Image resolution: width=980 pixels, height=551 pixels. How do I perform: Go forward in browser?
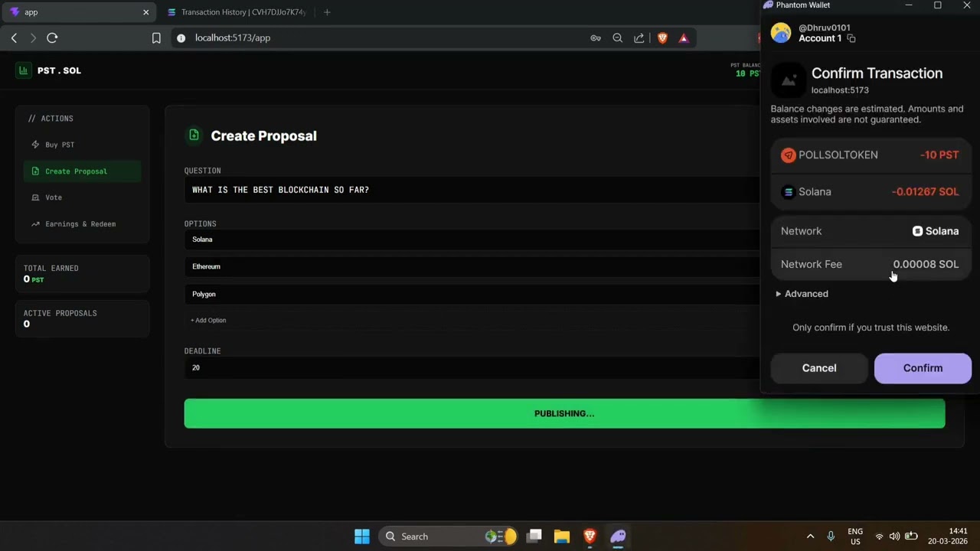pyautogui.click(x=33, y=37)
